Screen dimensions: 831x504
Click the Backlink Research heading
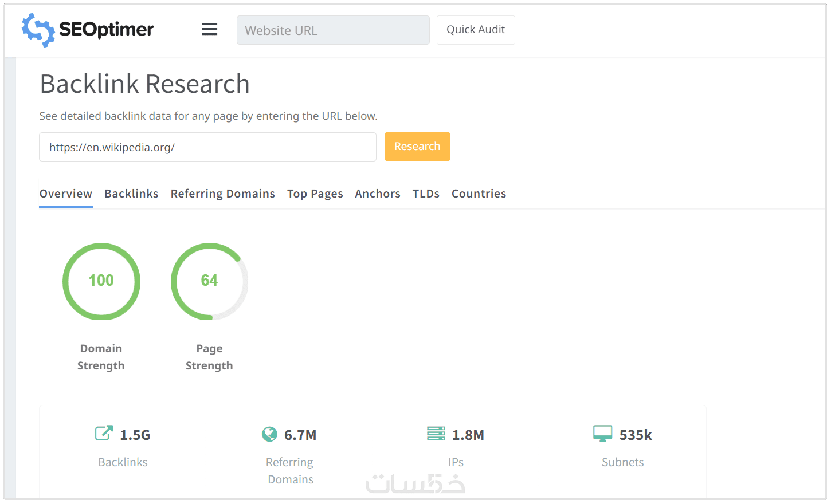coord(145,84)
